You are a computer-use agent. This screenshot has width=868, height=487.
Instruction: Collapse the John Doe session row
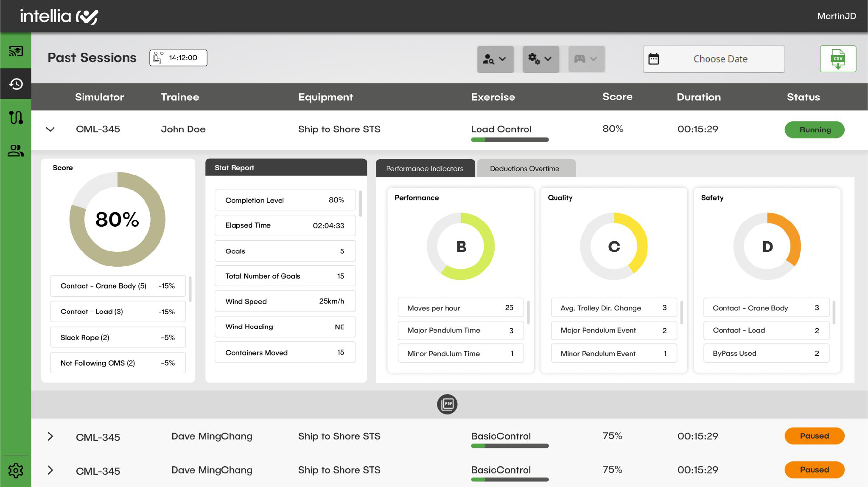(x=50, y=129)
